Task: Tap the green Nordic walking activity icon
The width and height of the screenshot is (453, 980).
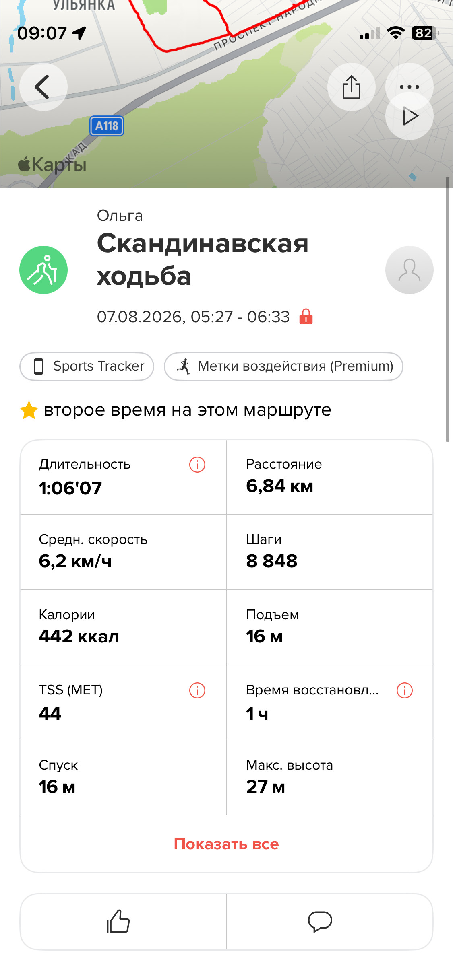Action: click(x=43, y=270)
